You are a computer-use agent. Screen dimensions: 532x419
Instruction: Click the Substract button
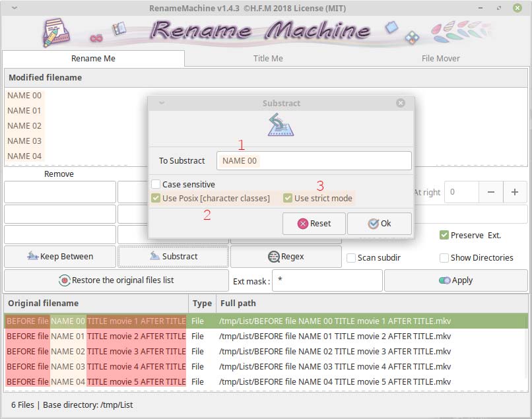[x=173, y=257]
